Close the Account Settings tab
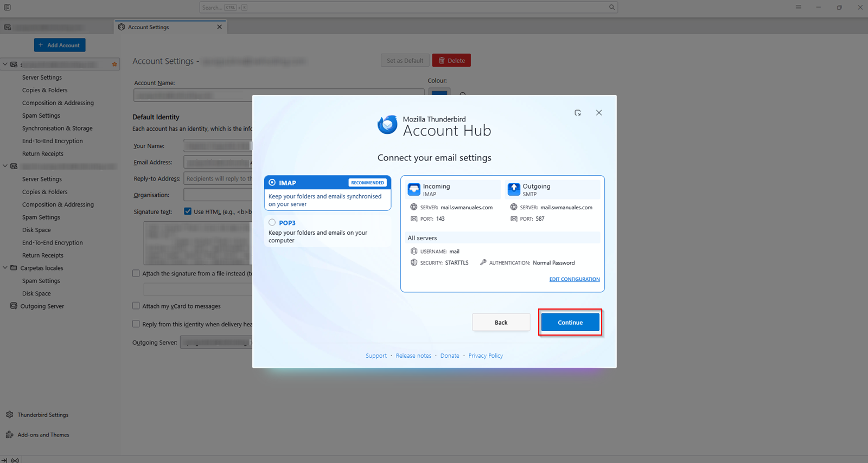Screen dimensions: 868x463 pyautogui.click(x=219, y=27)
